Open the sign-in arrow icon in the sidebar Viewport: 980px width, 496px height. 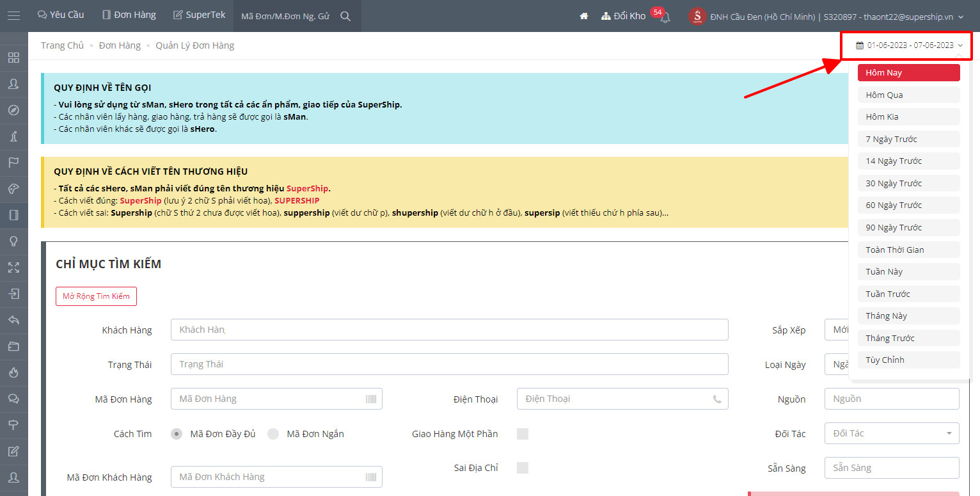click(13, 294)
